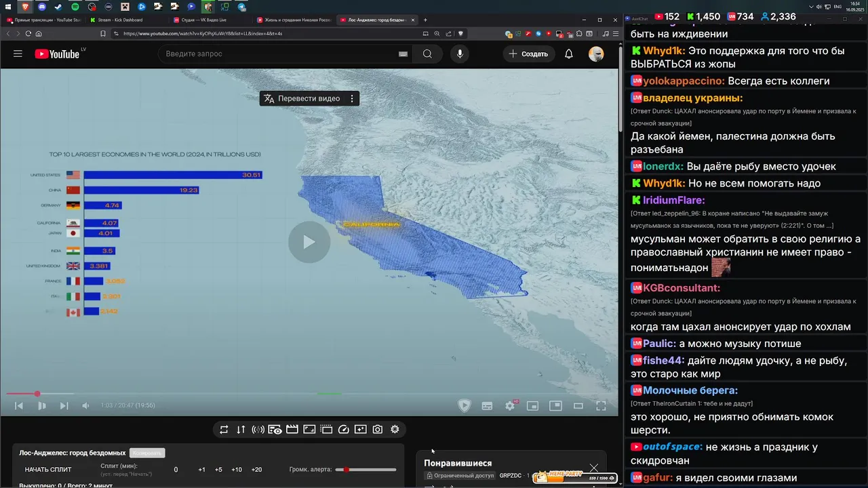Screen dimensions: 868x488
Task: Open a new browser tab
Action: click(425, 20)
